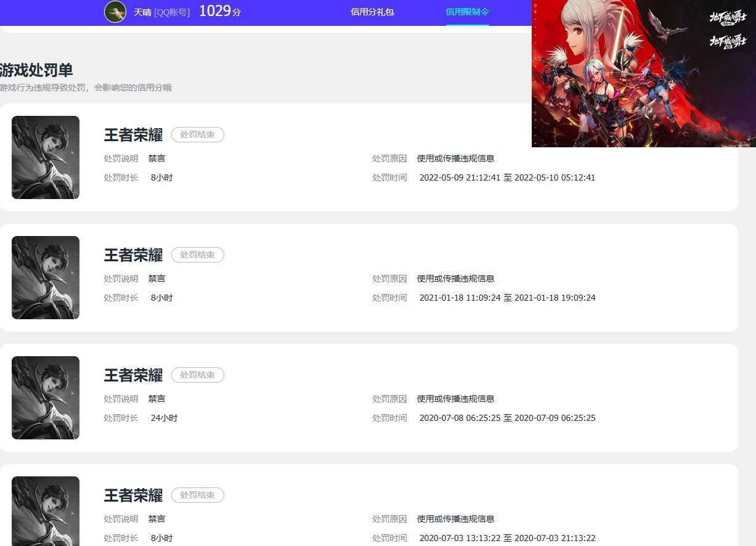Viewport: 756px width, 546px height.
Task: Click 处罚结束 badge on the first record
Action: (197, 134)
